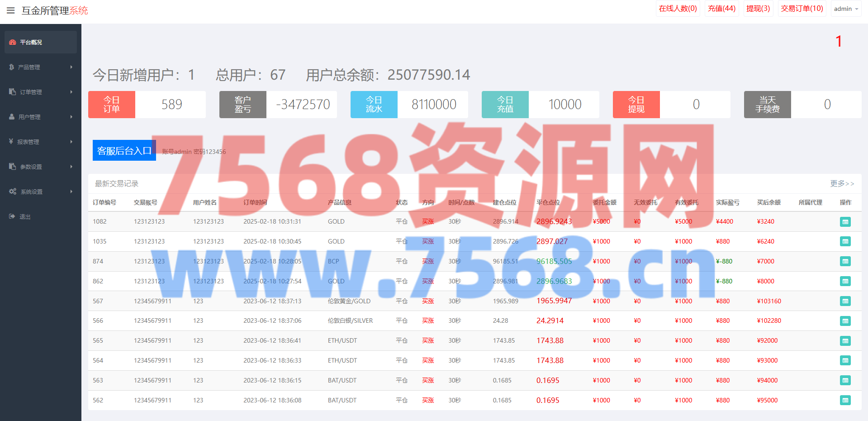Click the 充值(44) notification button

click(721, 9)
